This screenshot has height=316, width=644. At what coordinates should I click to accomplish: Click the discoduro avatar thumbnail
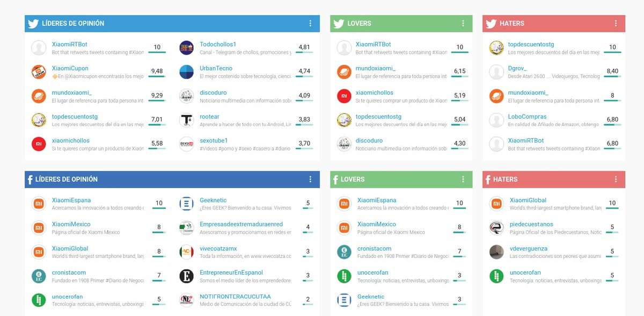pyautogui.click(x=187, y=96)
